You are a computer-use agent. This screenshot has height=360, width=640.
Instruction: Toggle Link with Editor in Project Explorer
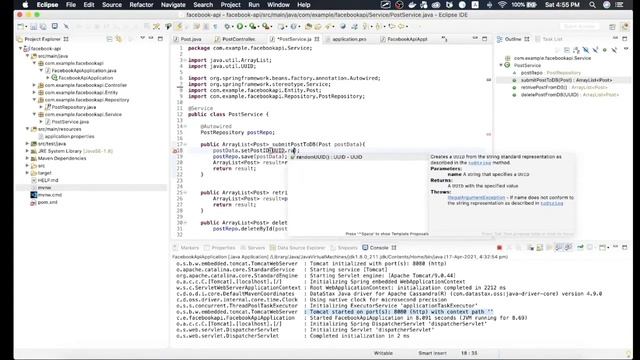point(118,39)
